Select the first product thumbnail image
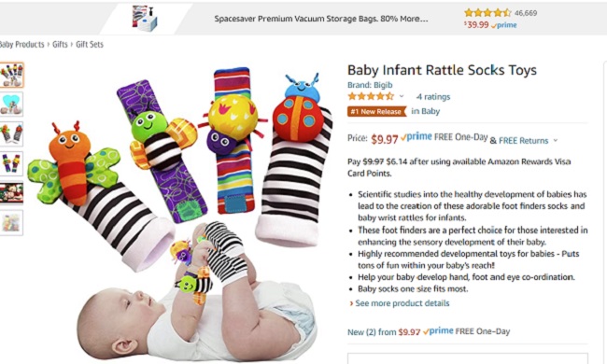This screenshot has width=607, height=364. point(11,75)
